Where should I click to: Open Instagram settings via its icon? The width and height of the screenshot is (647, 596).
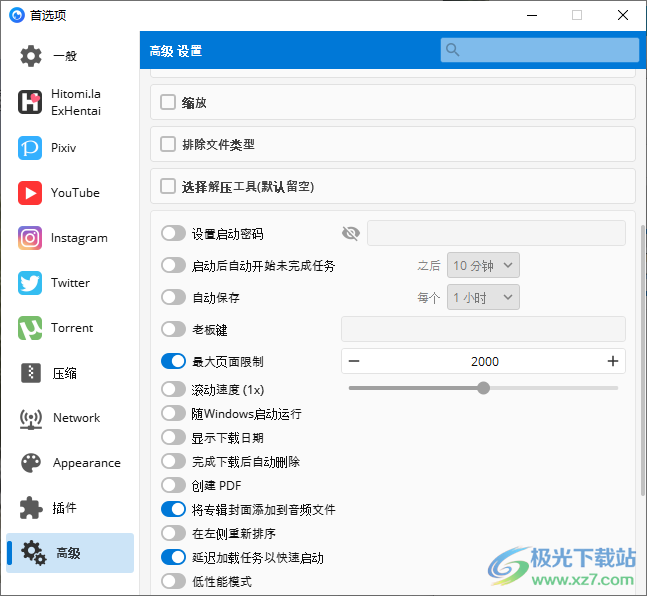point(30,238)
